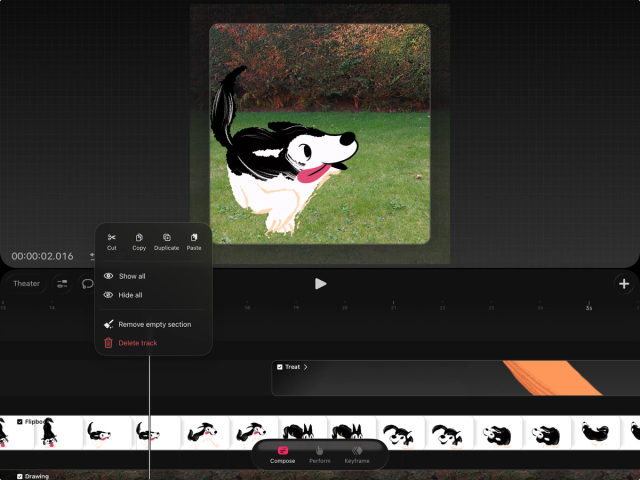Click the speech bubble comment icon
Screen dimensions: 640x480
coord(87,284)
